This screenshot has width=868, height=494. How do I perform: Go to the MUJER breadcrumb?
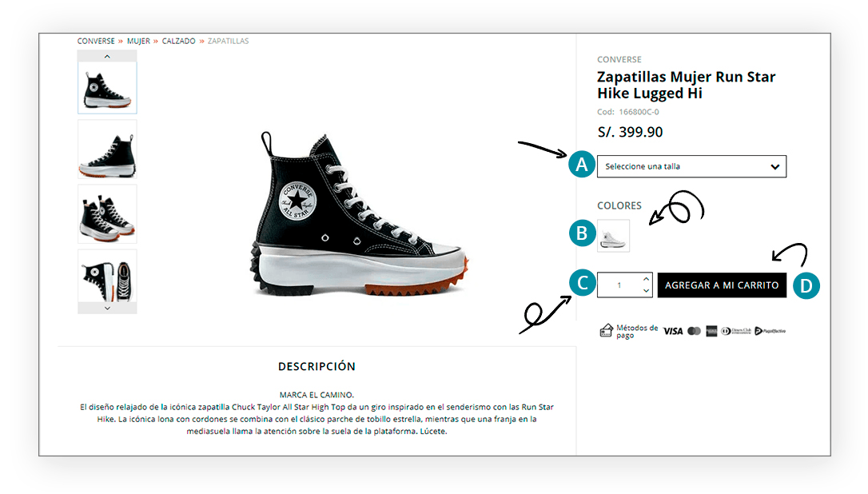point(138,41)
